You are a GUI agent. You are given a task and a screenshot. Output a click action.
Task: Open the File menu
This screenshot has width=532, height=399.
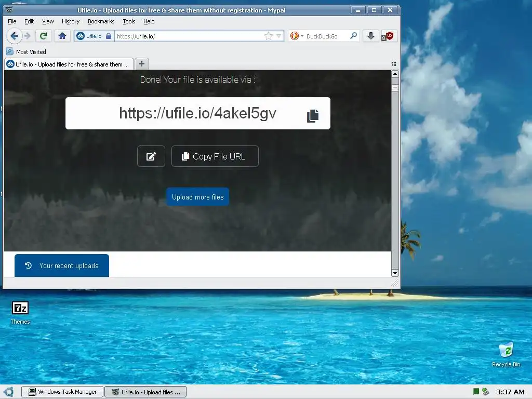pos(12,21)
